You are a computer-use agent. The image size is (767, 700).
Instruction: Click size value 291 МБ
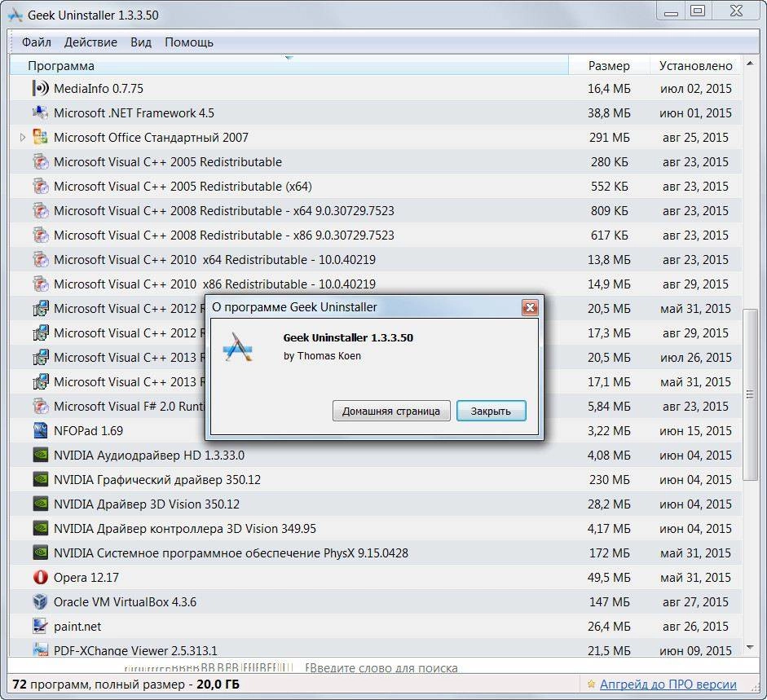tap(610, 138)
